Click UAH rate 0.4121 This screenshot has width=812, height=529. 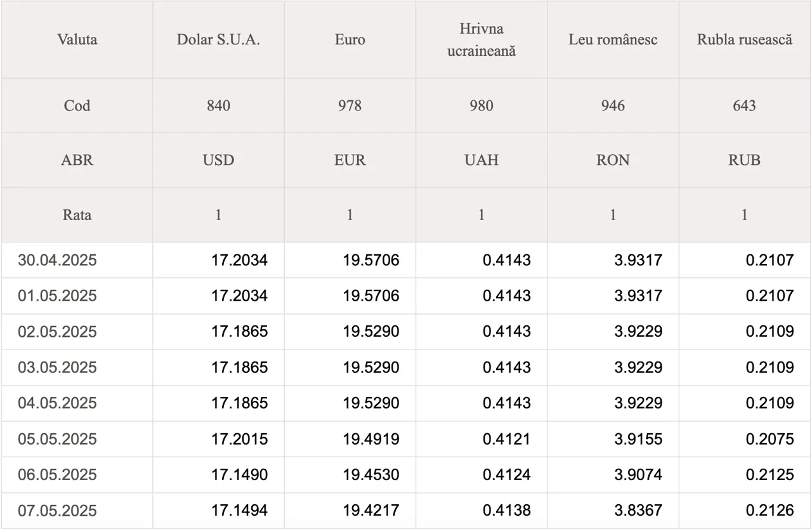click(x=506, y=439)
